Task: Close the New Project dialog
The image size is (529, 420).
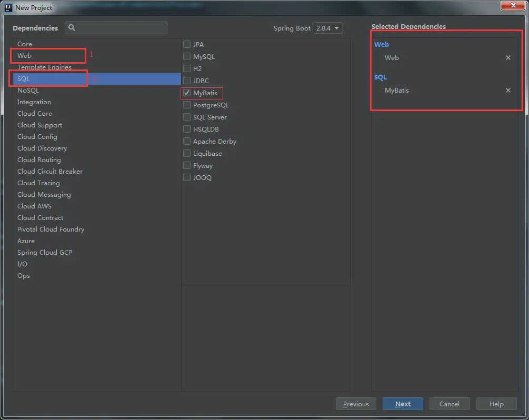Action: click(513, 5)
